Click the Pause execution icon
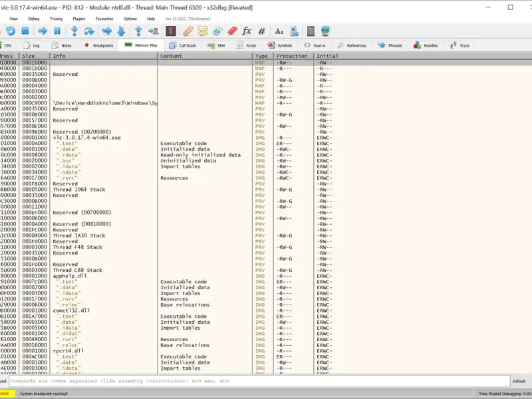The height and width of the screenshot is (399, 532). pyautogui.click(x=57, y=31)
